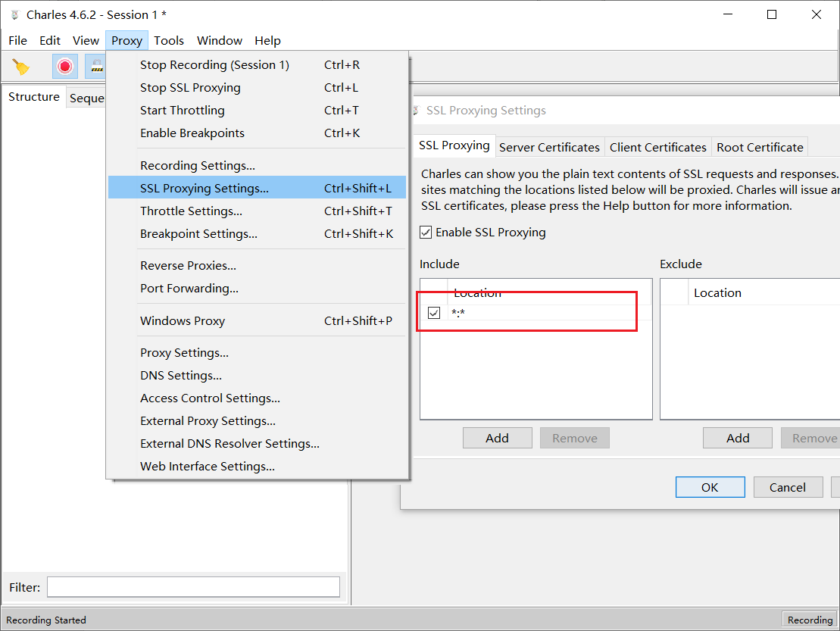The image size is (840, 631).
Task: Toggle the SSL proxying padlock toolbar icon
Action: pos(97,67)
